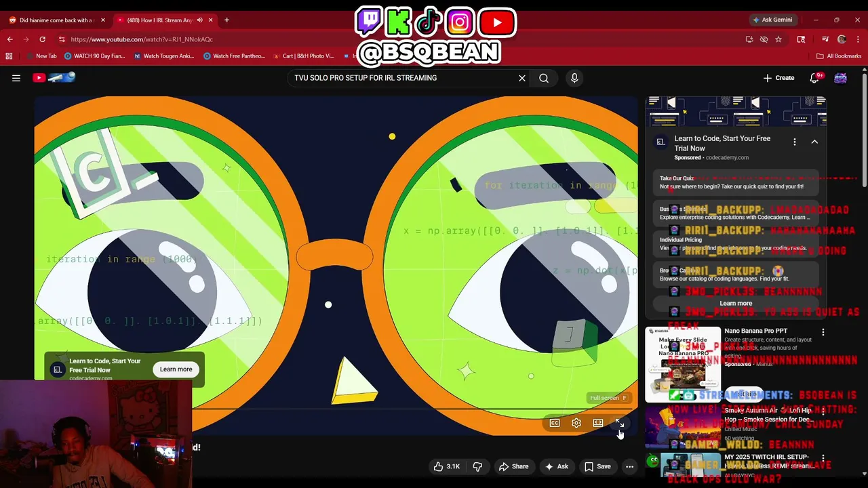The width and height of the screenshot is (868, 488).
Task: Close the How I IRL Stream YouTube tab
Action: (x=210, y=20)
